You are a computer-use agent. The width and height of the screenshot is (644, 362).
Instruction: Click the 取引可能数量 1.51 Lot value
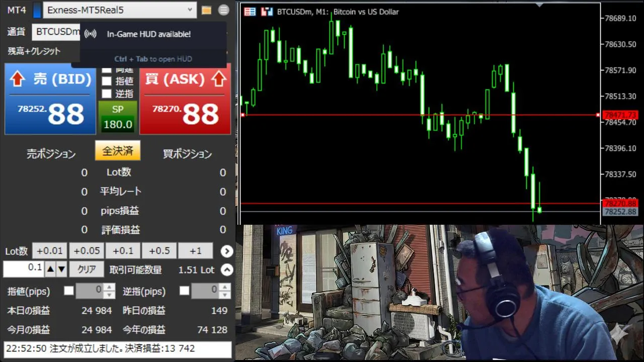pos(196,270)
